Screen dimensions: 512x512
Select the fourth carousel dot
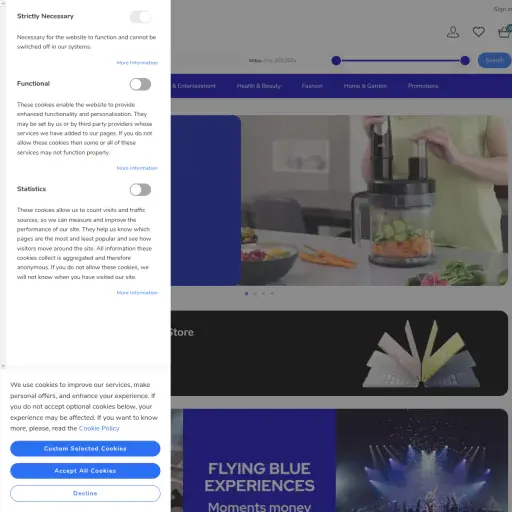tap(272, 294)
